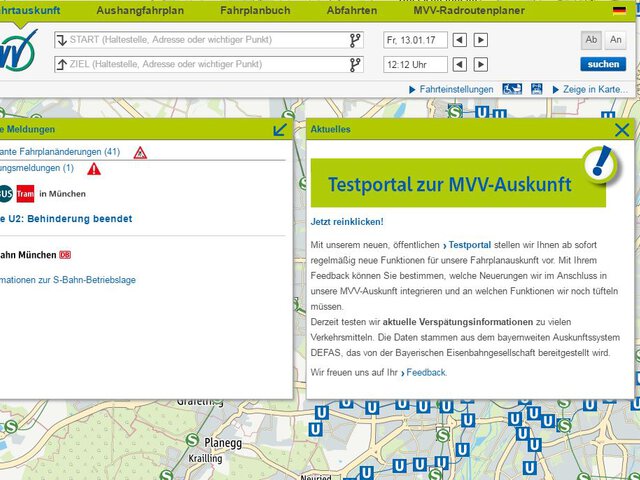Open U2: Behinderung beendet message
Viewport: 640px width, 480px height.
point(66,219)
